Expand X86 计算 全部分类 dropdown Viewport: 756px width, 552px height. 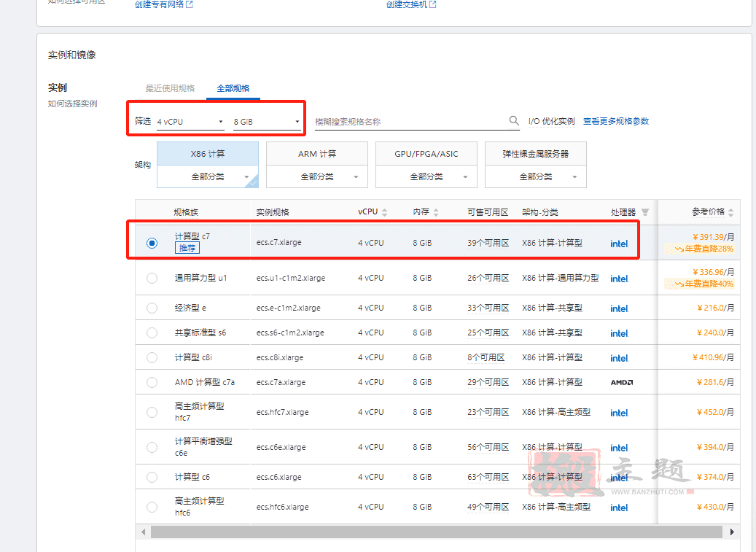tap(208, 177)
